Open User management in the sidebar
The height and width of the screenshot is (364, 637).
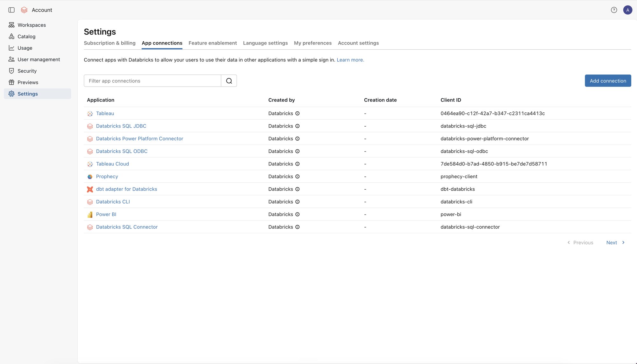click(x=38, y=59)
